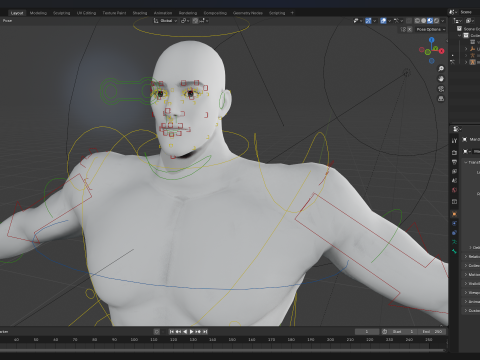The image size is (480, 360).
Task: Open the Rendering workspace tab
Action: coord(188,13)
